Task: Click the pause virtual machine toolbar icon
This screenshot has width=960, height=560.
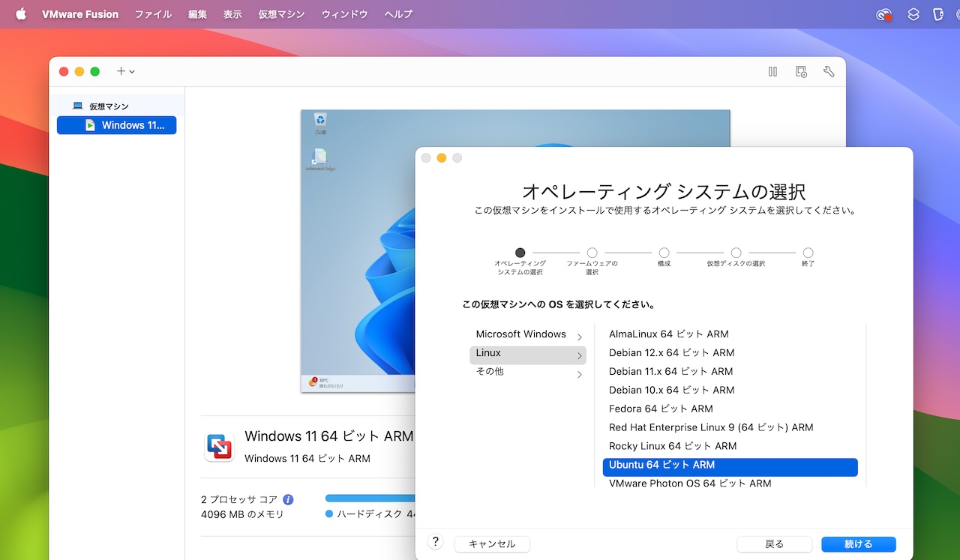Action: 772,72
